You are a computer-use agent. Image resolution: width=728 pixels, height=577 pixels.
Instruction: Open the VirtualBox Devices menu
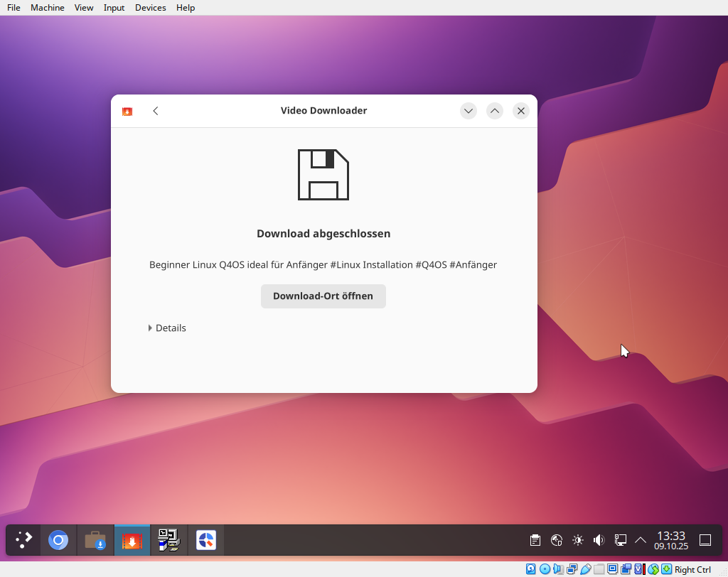tap(150, 8)
